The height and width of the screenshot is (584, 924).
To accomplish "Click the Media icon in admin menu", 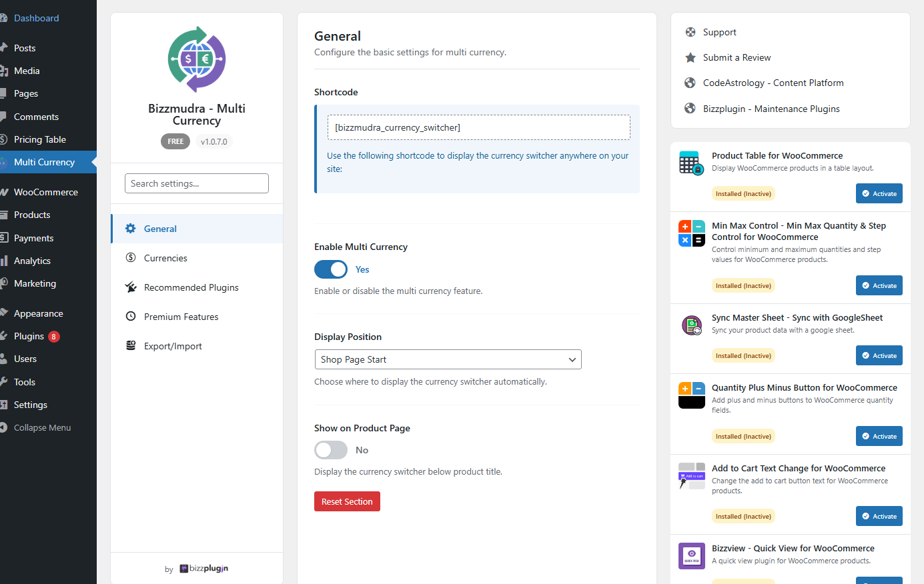I will pos(3,71).
